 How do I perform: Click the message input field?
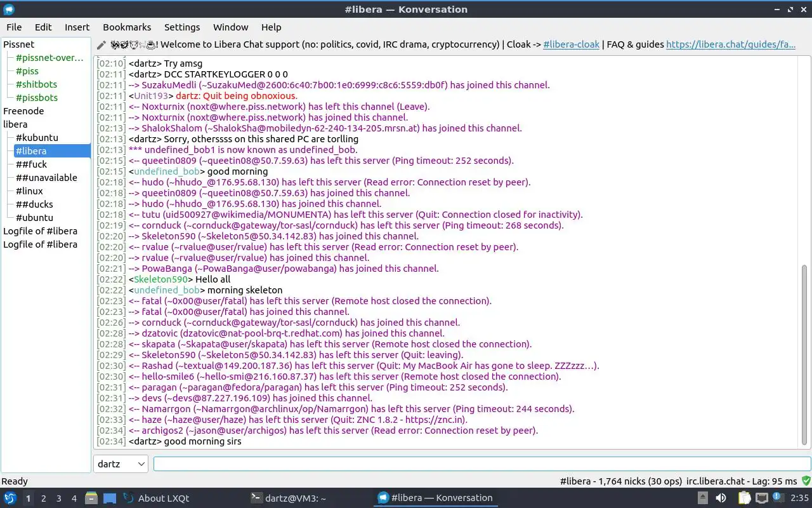coord(482,464)
